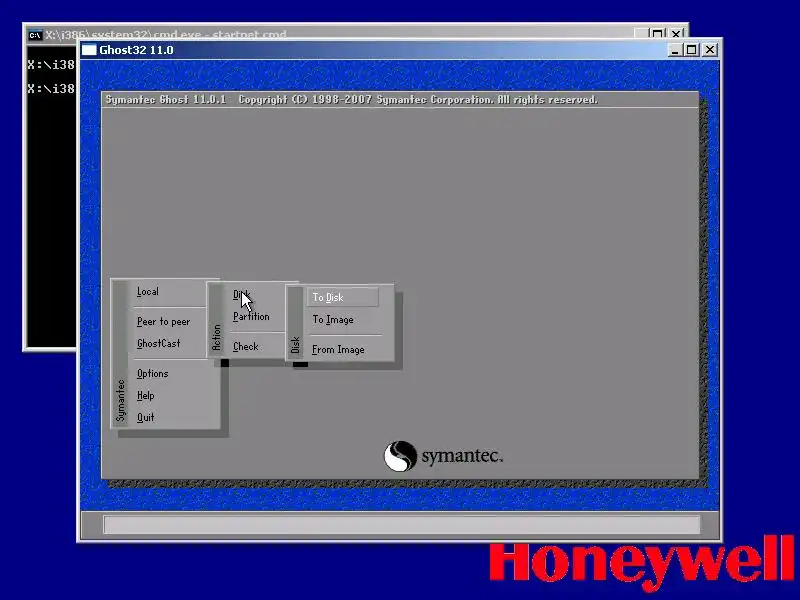Click the Symantec Ghost 11.0.1 copyright header
The image size is (800, 600).
352,99
